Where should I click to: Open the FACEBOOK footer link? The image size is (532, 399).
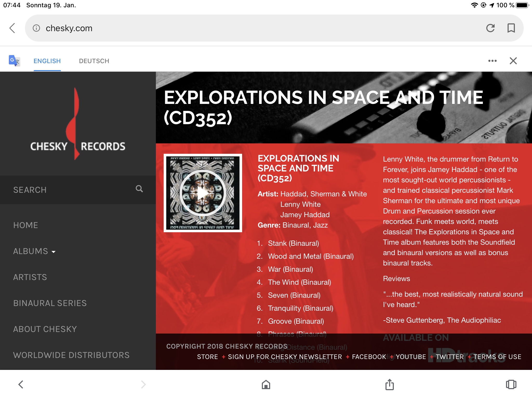coord(369,357)
